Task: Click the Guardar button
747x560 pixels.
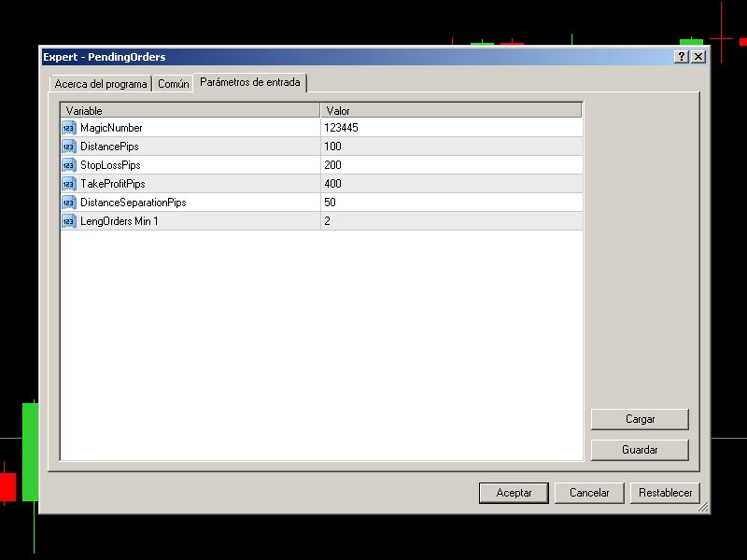Action: 640,450
